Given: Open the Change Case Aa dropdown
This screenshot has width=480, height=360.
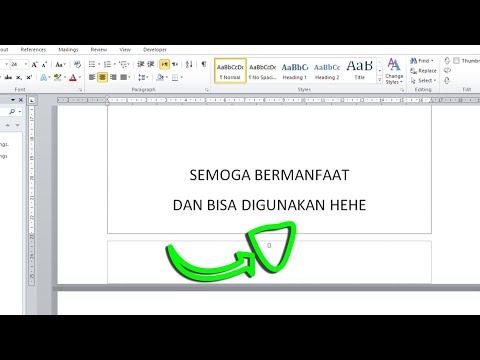Looking at the screenshot, I should 60,64.
